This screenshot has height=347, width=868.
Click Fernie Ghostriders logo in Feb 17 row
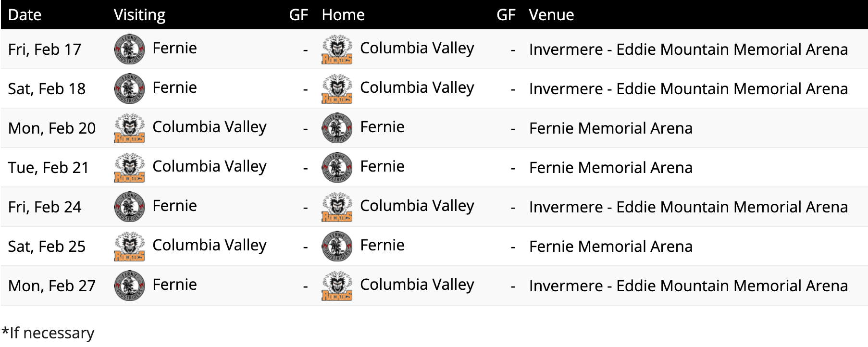[129, 49]
